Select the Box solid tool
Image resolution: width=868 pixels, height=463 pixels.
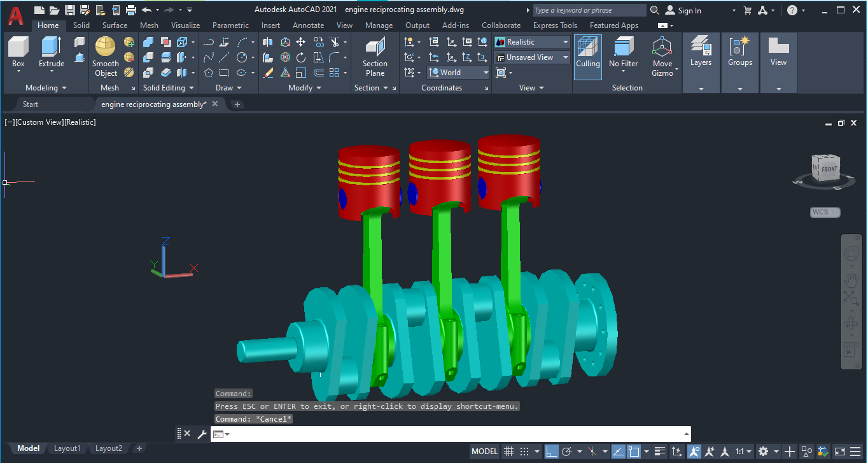pos(18,52)
